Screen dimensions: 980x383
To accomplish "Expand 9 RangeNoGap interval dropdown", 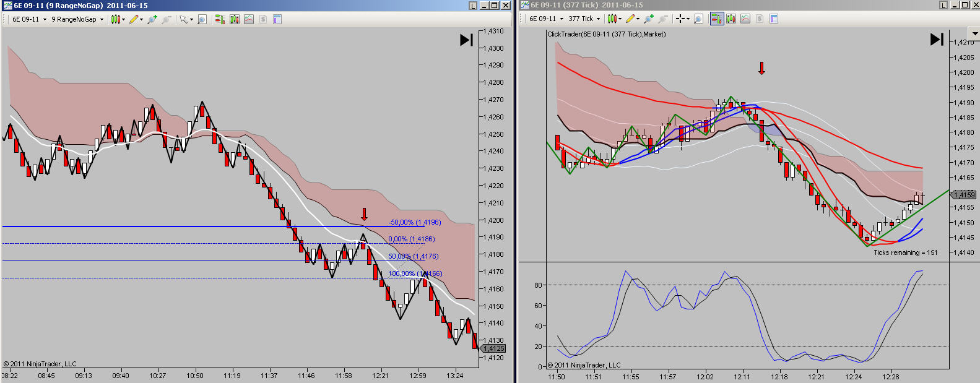I will [102, 19].
